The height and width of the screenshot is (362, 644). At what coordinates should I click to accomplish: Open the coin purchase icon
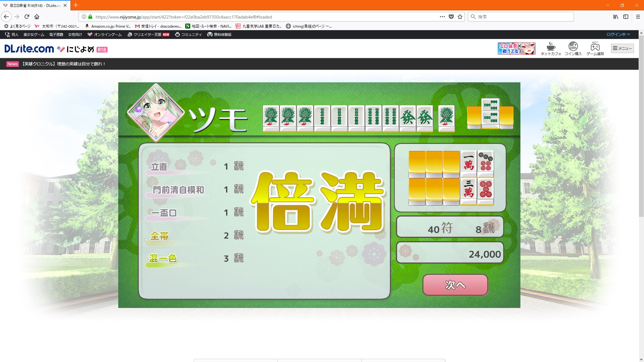[573, 47]
